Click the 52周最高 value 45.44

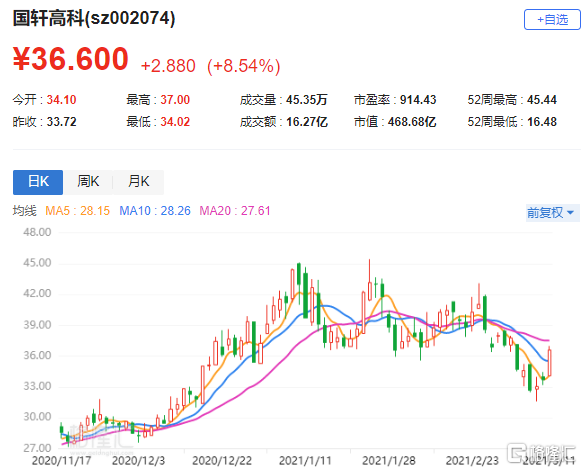tap(542, 99)
